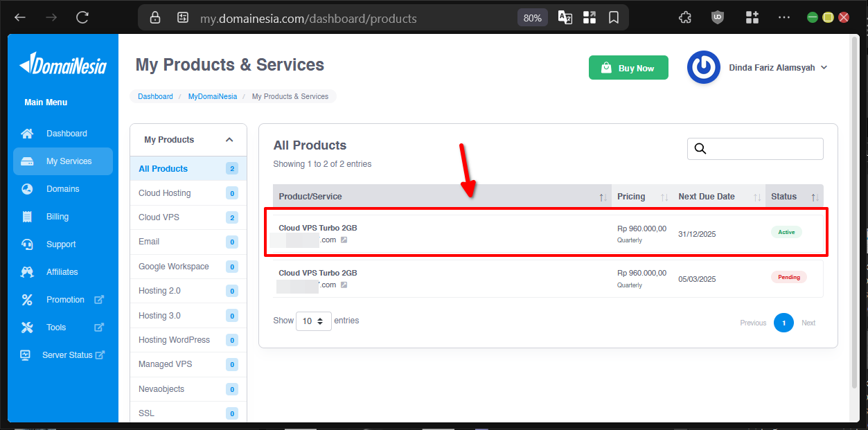Click the edit icon beside the active VPS domain
This screenshot has width=868, height=430.
pyautogui.click(x=344, y=240)
